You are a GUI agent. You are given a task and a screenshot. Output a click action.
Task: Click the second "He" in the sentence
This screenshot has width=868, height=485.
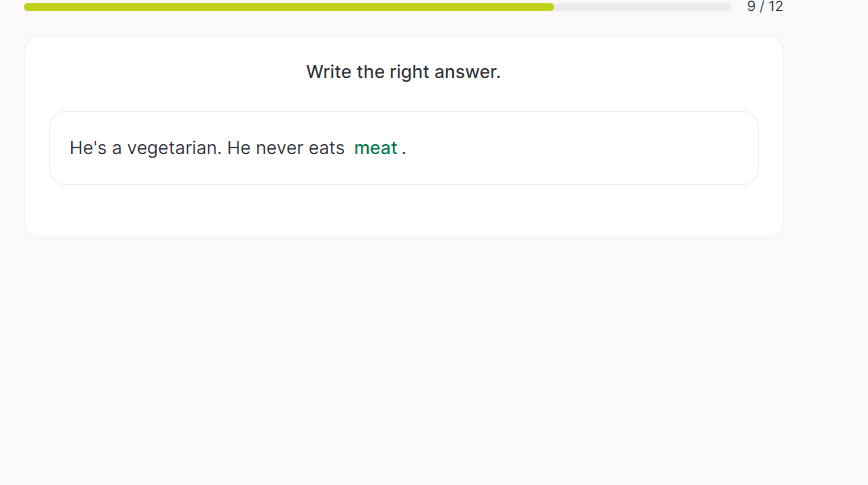pos(239,148)
